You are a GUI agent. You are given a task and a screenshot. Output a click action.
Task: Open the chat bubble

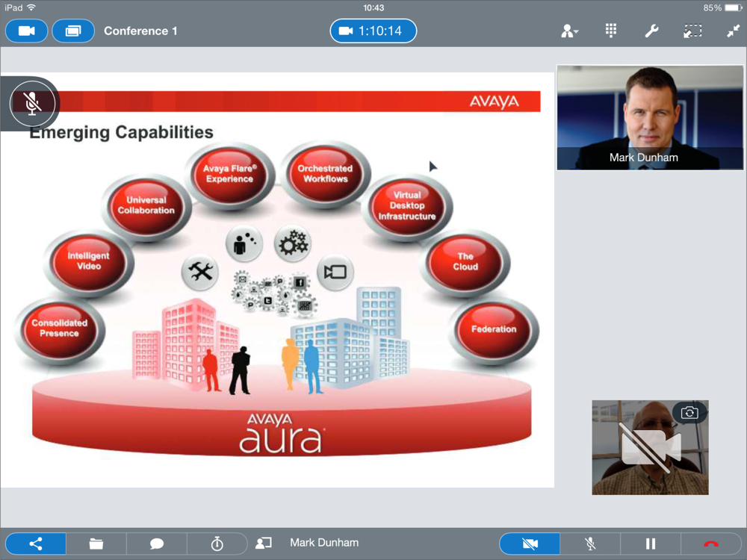[157, 544]
